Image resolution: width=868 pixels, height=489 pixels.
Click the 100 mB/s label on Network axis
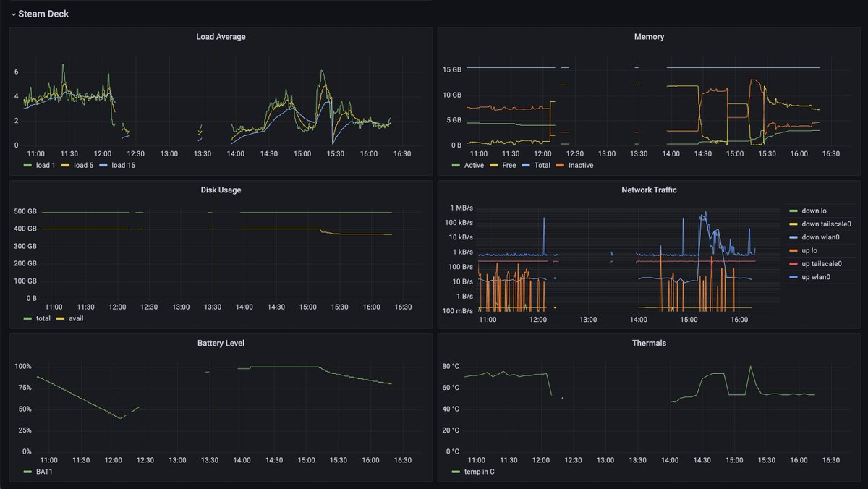458,310
